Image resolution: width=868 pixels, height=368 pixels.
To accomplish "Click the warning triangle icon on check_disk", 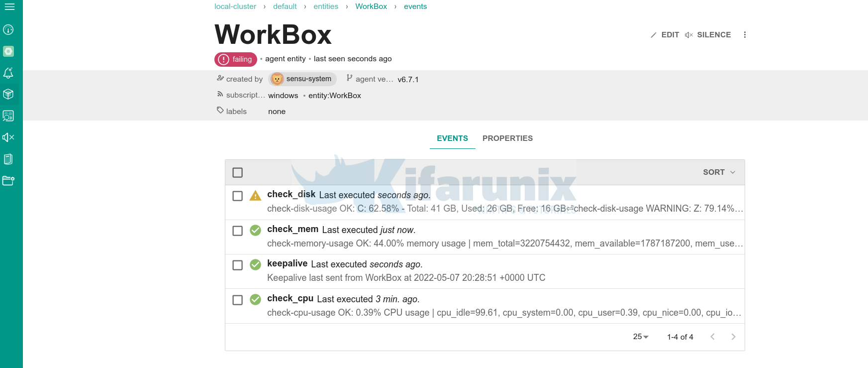I will click(x=255, y=196).
